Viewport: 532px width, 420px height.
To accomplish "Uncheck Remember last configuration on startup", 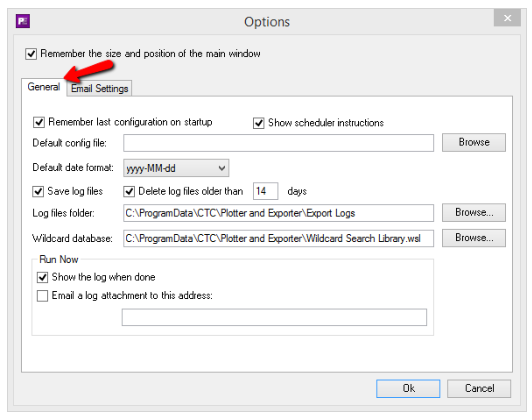I will click(x=39, y=122).
